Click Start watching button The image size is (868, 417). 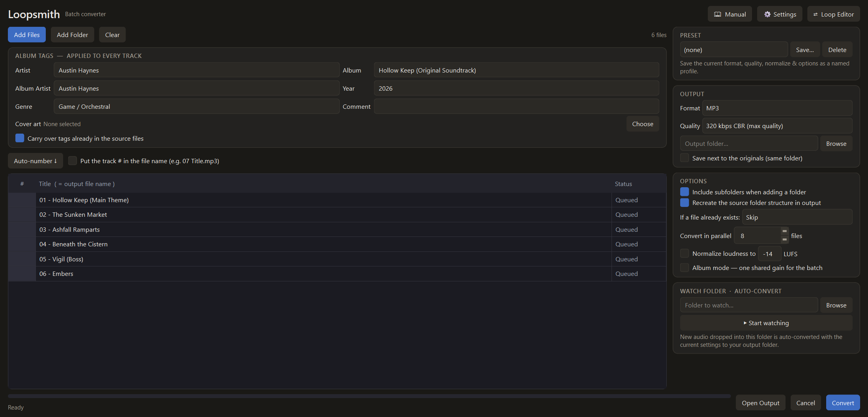coord(766,323)
